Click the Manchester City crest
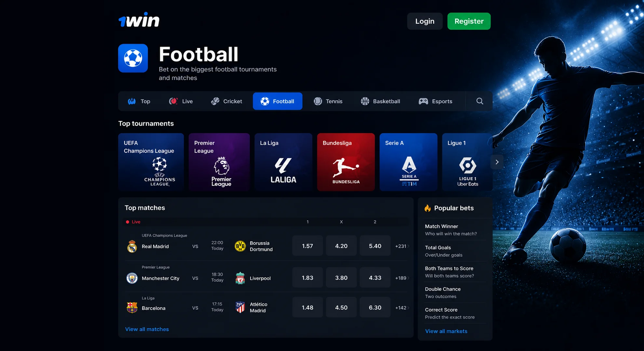This screenshot has width=644, height=351. (x=132, y=278)
